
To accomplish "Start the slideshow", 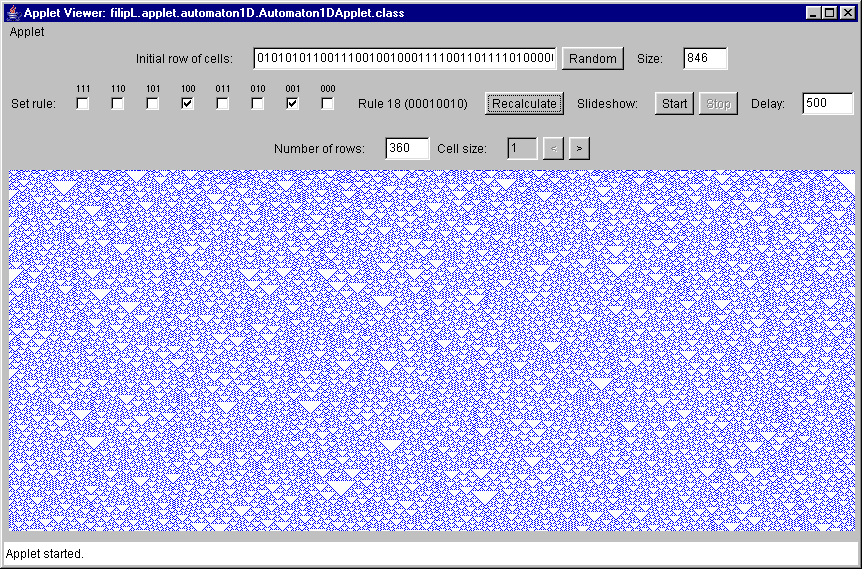I will tap(674, 103).
